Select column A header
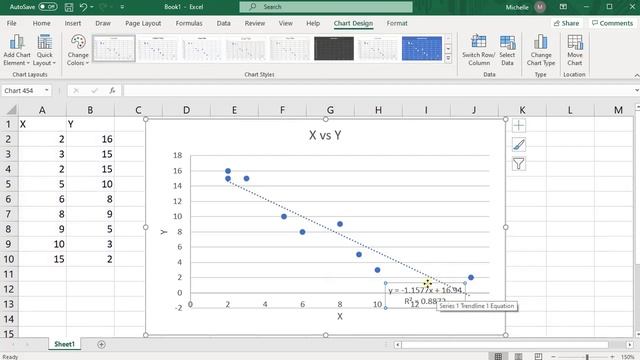640x360 pixels. 42,110
